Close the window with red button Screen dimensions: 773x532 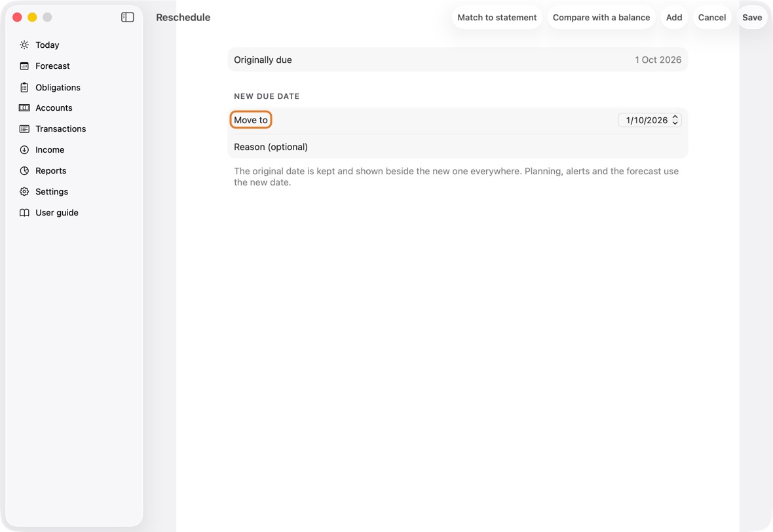(17, 17)
